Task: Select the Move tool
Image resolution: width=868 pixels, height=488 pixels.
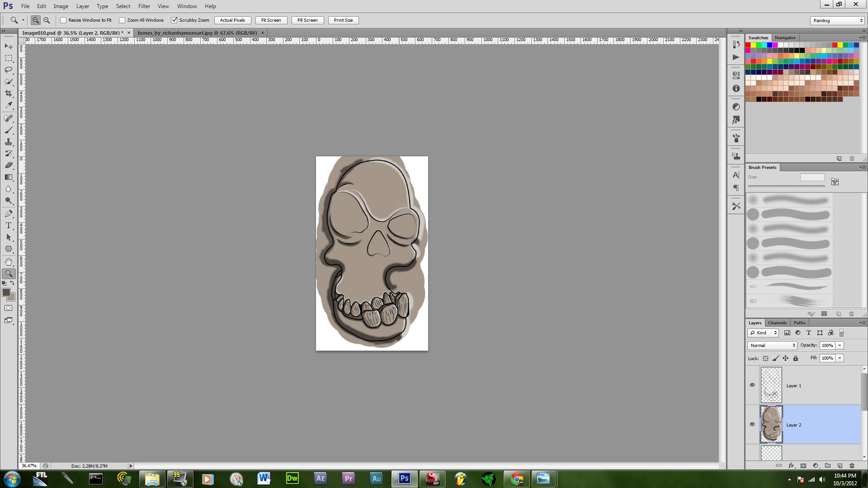Action: point(9,47)
